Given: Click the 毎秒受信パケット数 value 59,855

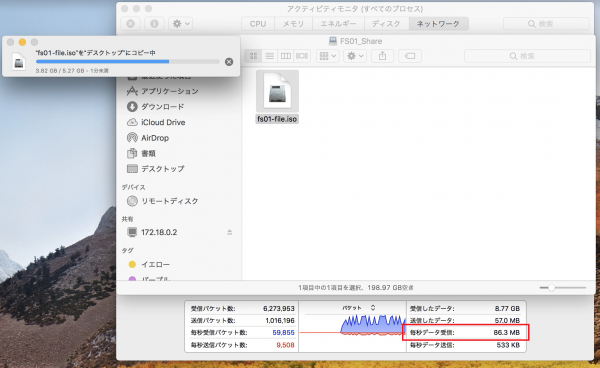Looking at the screenshot, I should pos(284,333).
